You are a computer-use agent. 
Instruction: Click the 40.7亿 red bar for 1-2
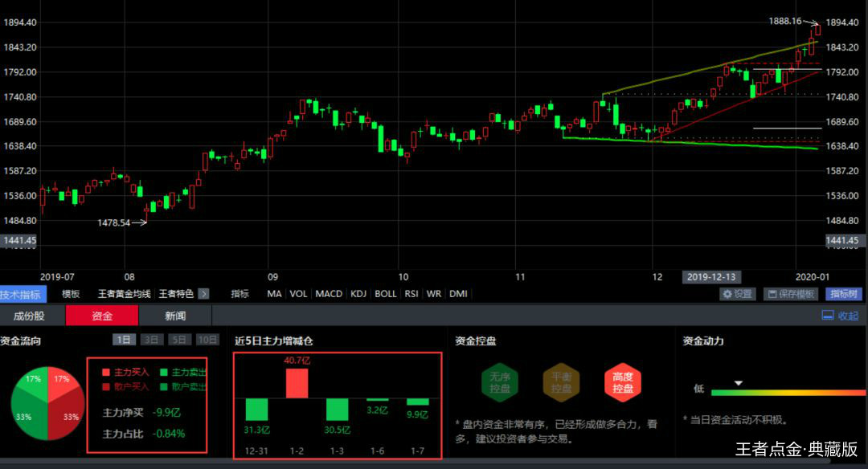pos(297,383)
